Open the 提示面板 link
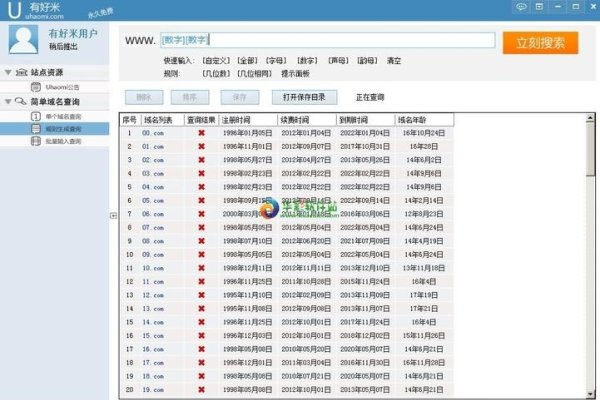The height and width of the screenshot is (400, 600). coord(295,73)
